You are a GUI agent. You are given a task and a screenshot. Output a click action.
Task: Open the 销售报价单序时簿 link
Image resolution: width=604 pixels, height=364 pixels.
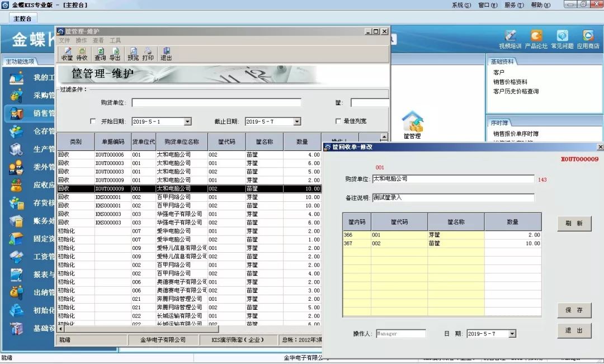click(x=516, y=134)
